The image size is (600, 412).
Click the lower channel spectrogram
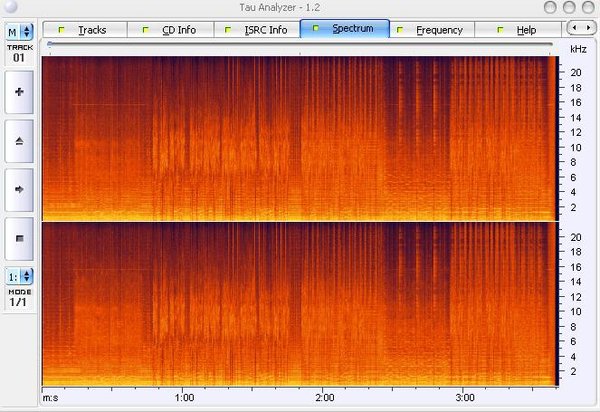click(x=300, y=304)
